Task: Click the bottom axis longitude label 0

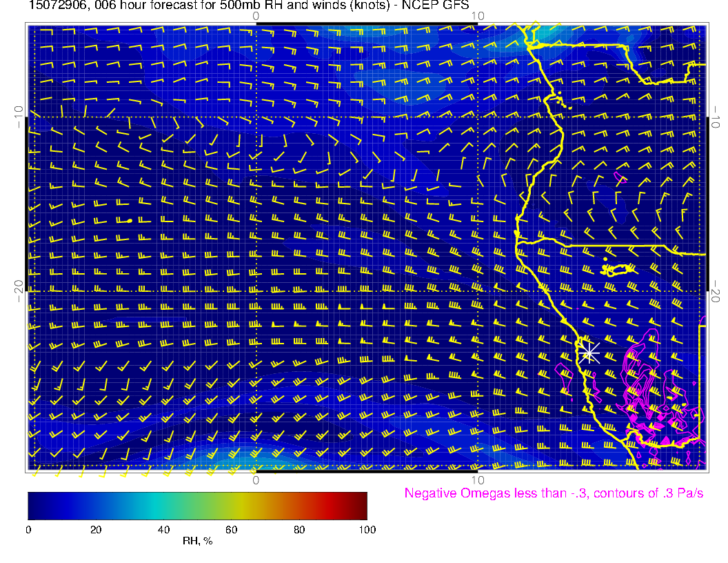Action: point(256,480)
